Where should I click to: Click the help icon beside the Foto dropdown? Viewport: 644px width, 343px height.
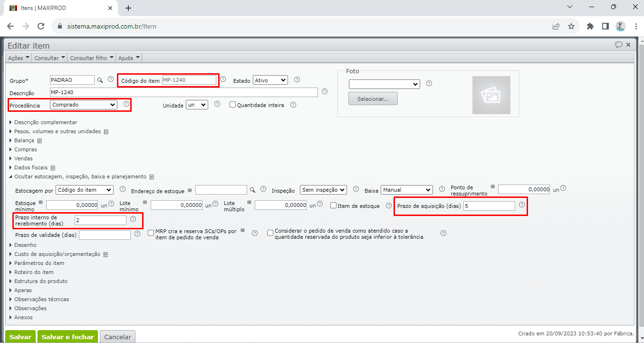pos(429,83)
